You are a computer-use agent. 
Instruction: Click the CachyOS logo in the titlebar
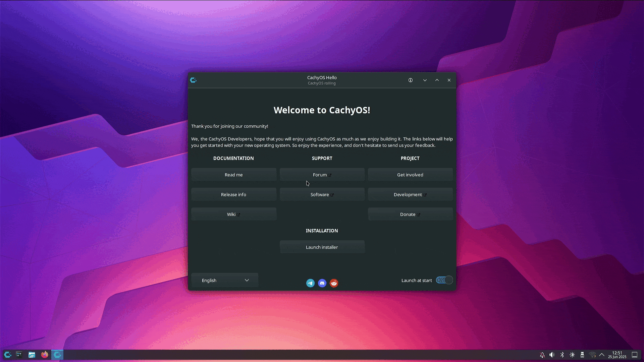pos(193,80)
